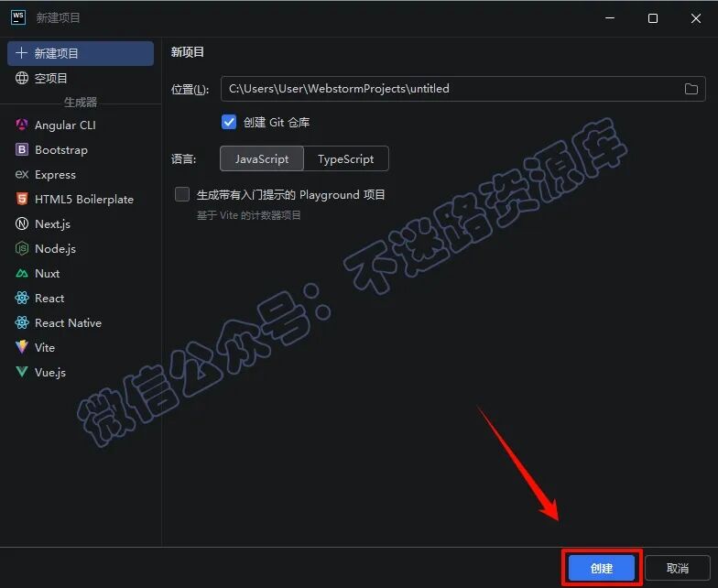Select JavaScript as the language

(x=262, y=159)
